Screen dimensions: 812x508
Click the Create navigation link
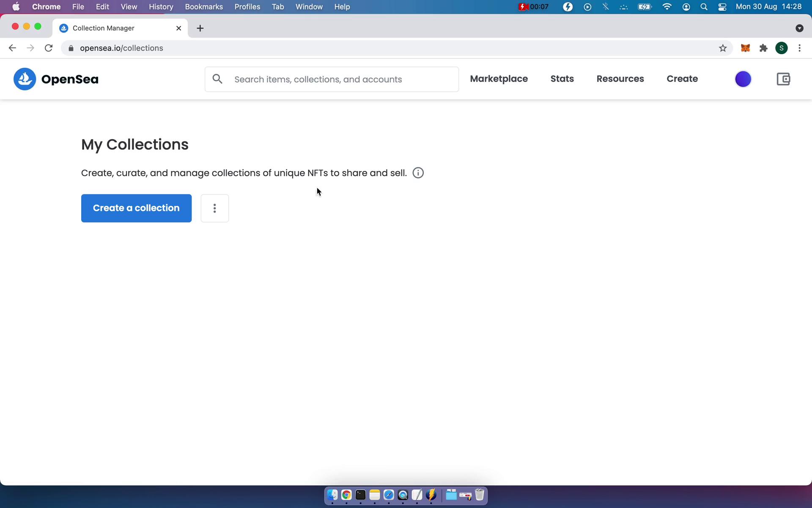pos(682,79)
